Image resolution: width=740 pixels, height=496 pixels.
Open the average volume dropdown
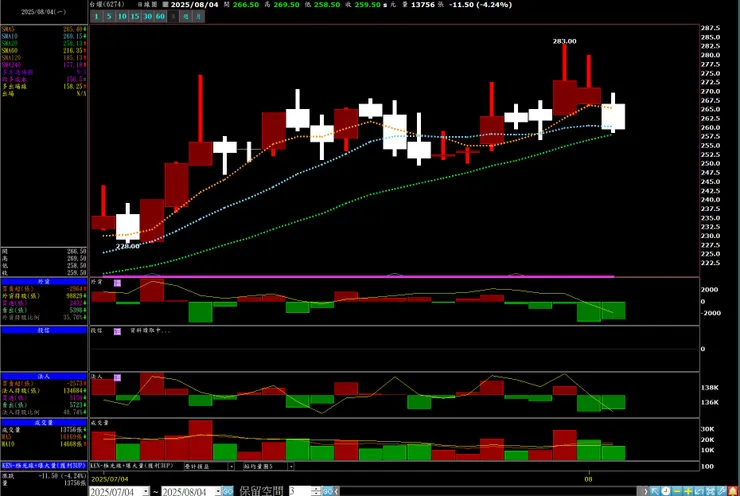291,466
